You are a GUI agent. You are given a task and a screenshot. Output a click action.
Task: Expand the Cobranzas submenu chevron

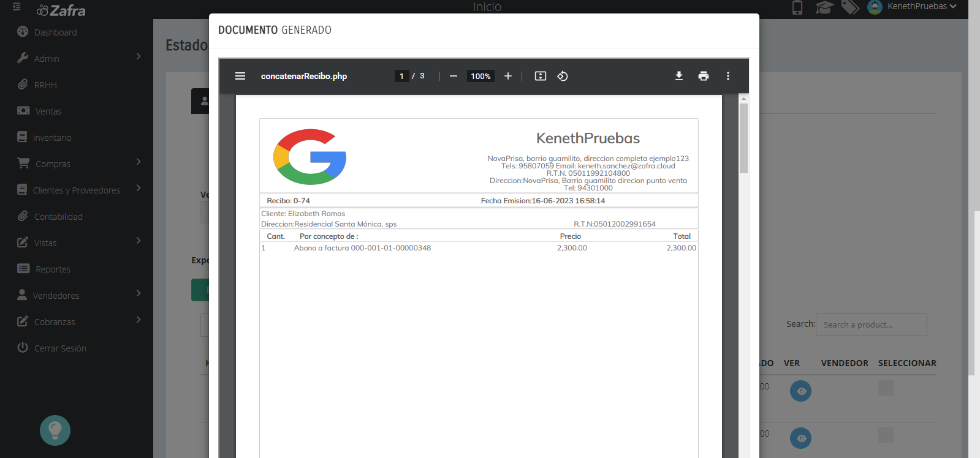tap(139, 320)
